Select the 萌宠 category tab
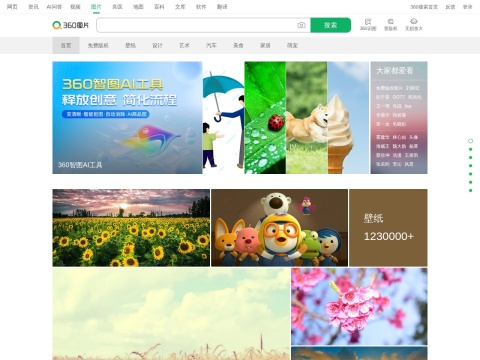Viewport: 480px width, 360px height. pyautogui.click(x=292, y=45)
